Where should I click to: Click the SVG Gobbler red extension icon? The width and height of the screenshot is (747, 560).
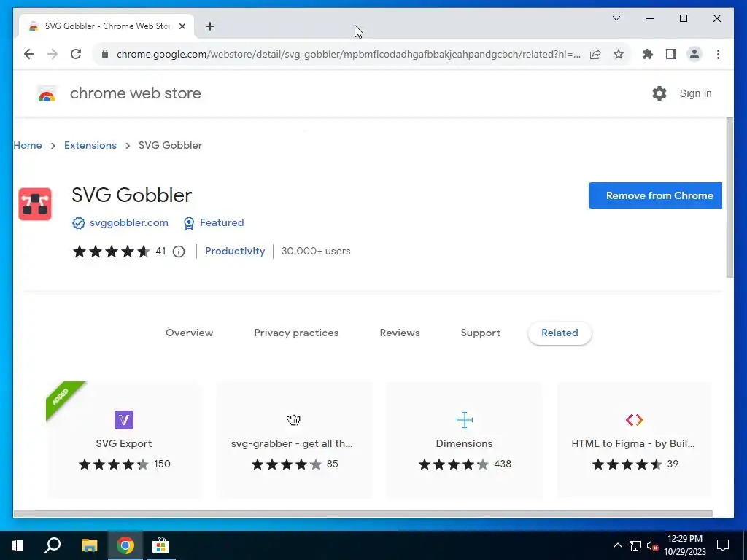point(35,204)
